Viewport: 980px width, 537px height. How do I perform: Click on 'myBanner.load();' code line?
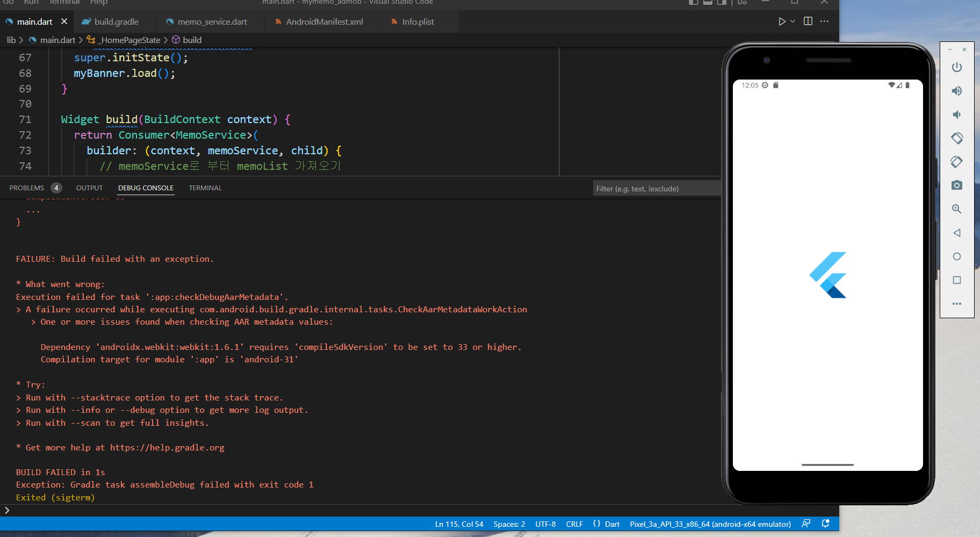125,73
